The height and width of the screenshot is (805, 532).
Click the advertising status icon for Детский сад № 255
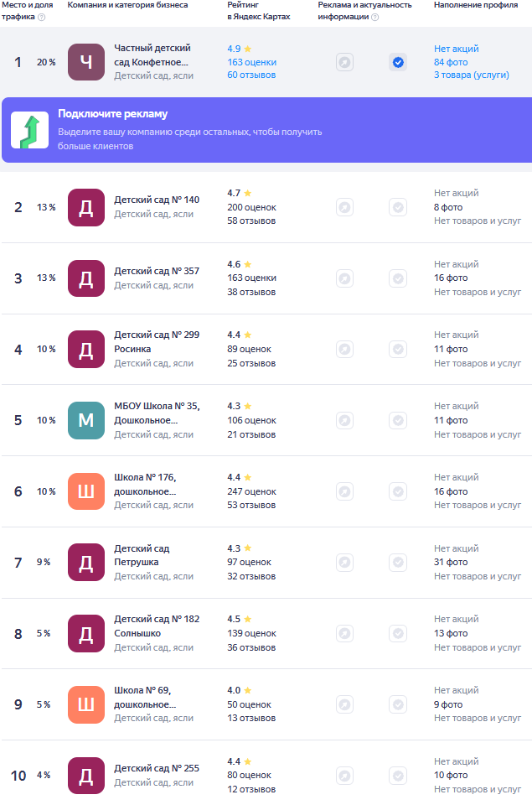click(344, 775)
